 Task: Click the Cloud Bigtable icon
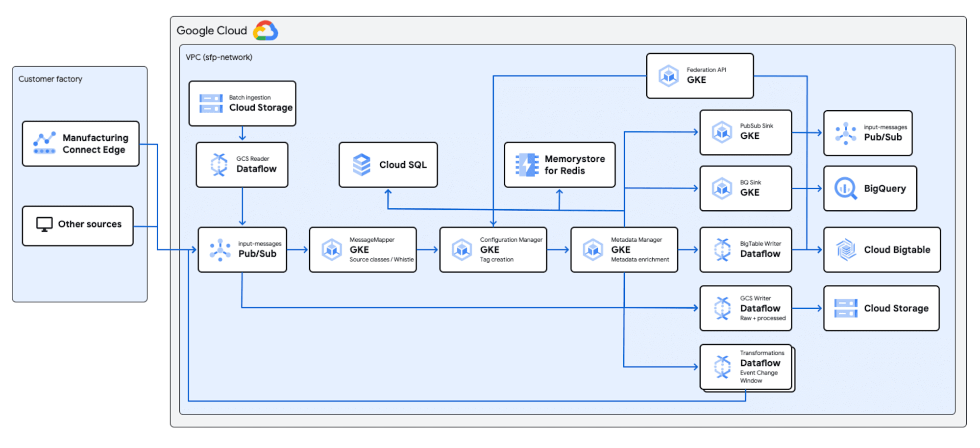[846, 249]
